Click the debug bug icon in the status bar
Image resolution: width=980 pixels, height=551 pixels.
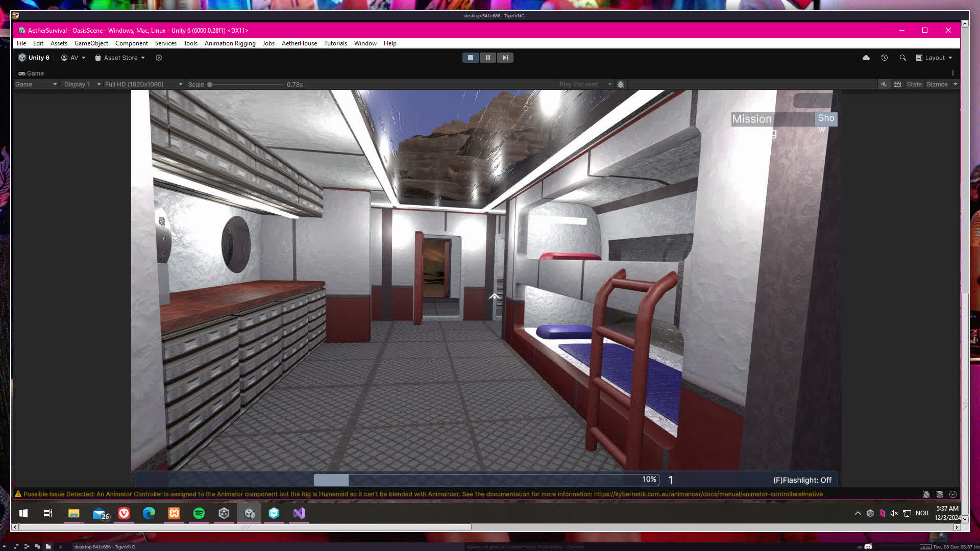click(x=926, y=494)
